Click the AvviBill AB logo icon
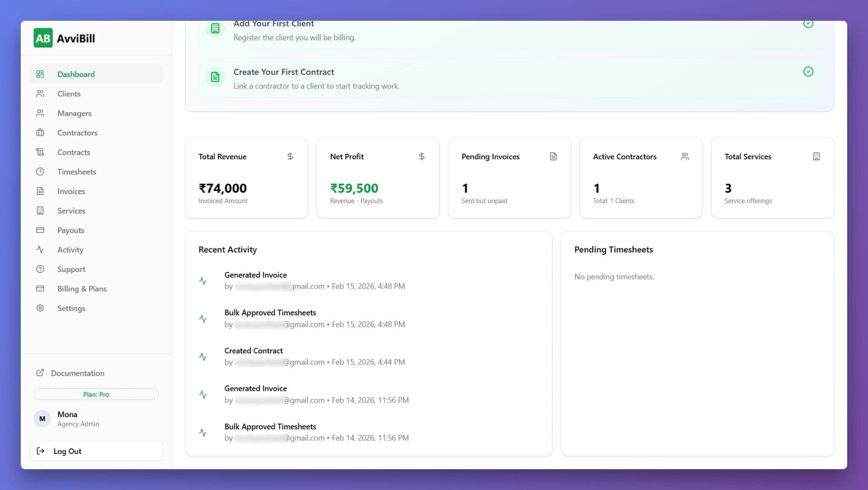 [x=42, y=38]
